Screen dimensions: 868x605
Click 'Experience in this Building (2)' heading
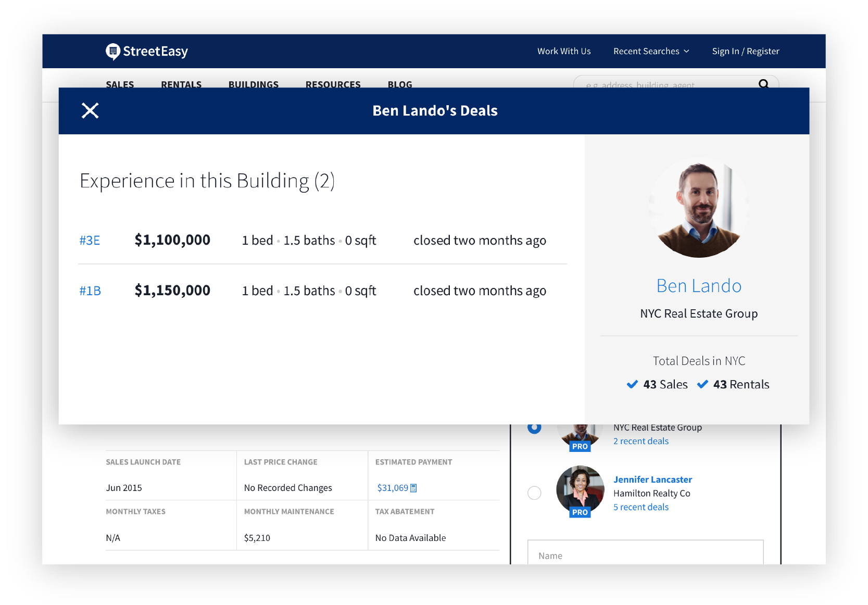click(207, 181)
